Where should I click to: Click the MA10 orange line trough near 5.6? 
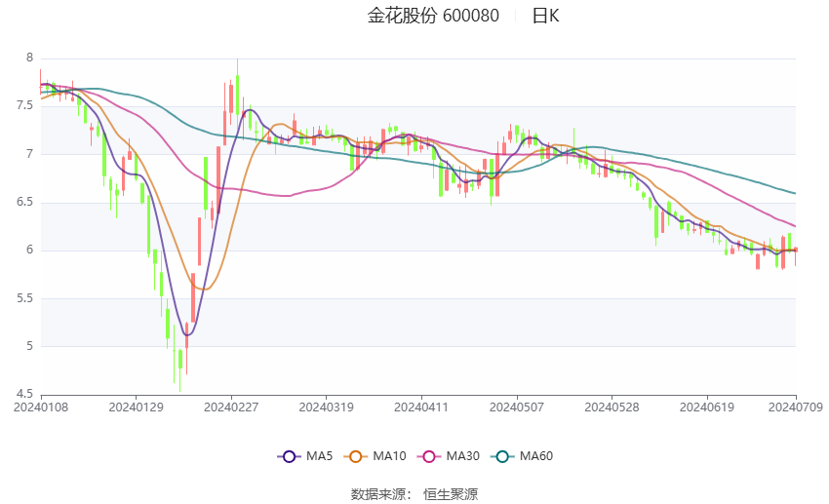click(x=205, y=289)
